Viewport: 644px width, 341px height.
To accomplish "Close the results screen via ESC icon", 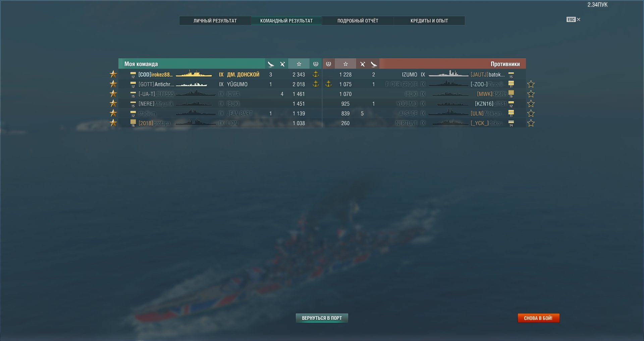I will pos(573,19).
